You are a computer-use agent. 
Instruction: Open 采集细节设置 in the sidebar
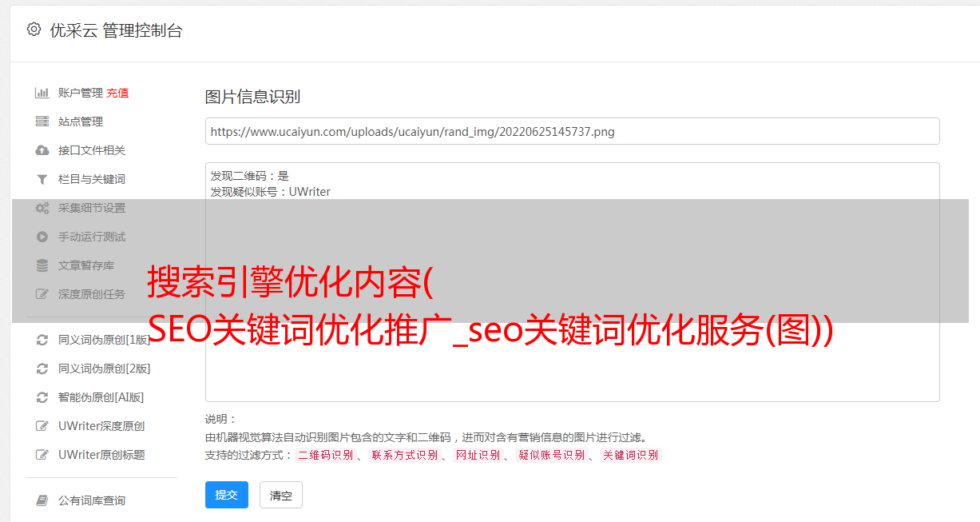tap(92, 208)
